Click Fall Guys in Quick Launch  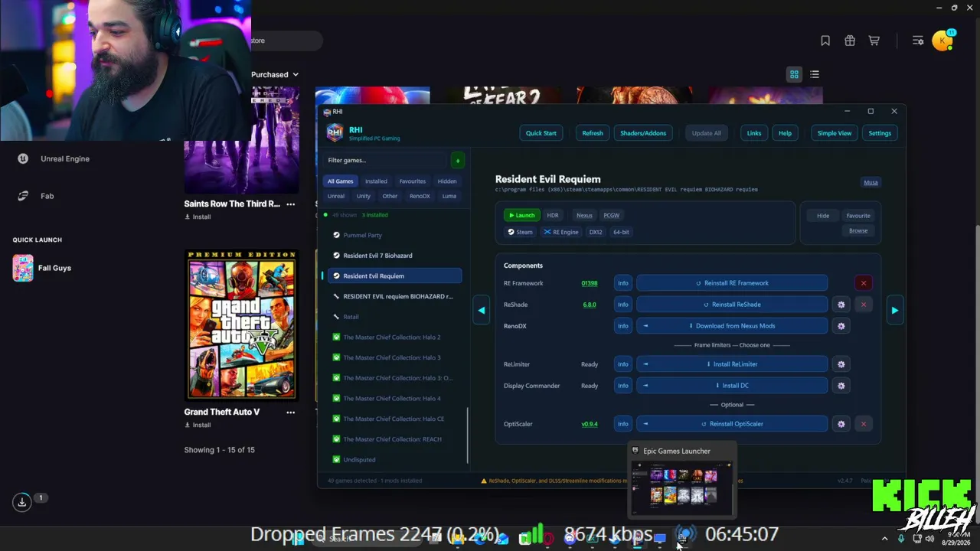pos(43,268)
